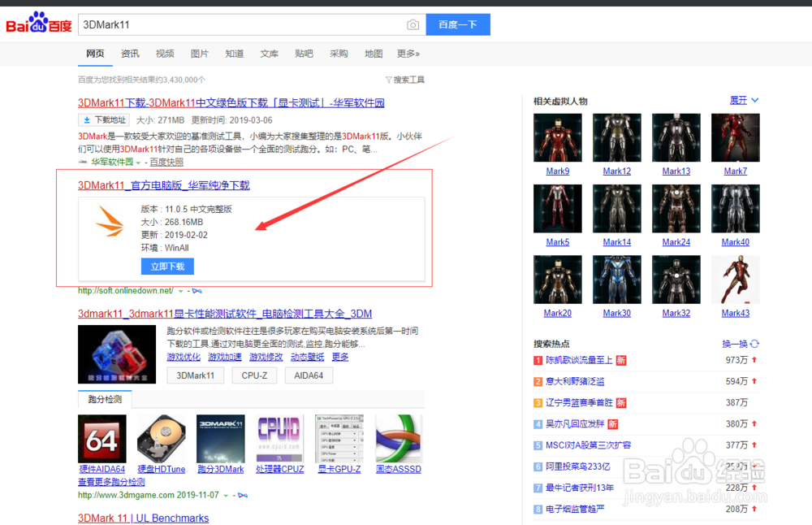
Task: Open hot search 电子烟监管趋严
Action: [x=575, y=509]
